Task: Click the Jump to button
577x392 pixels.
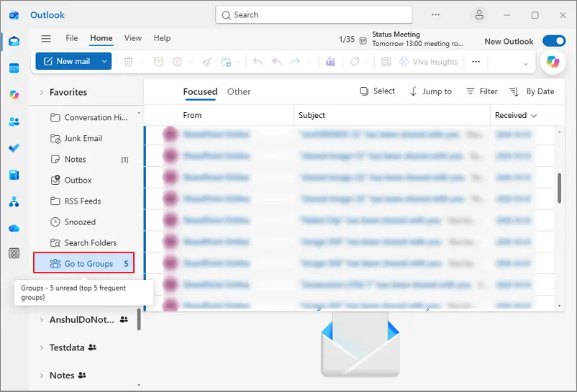Action: click(x=430, y=91)
